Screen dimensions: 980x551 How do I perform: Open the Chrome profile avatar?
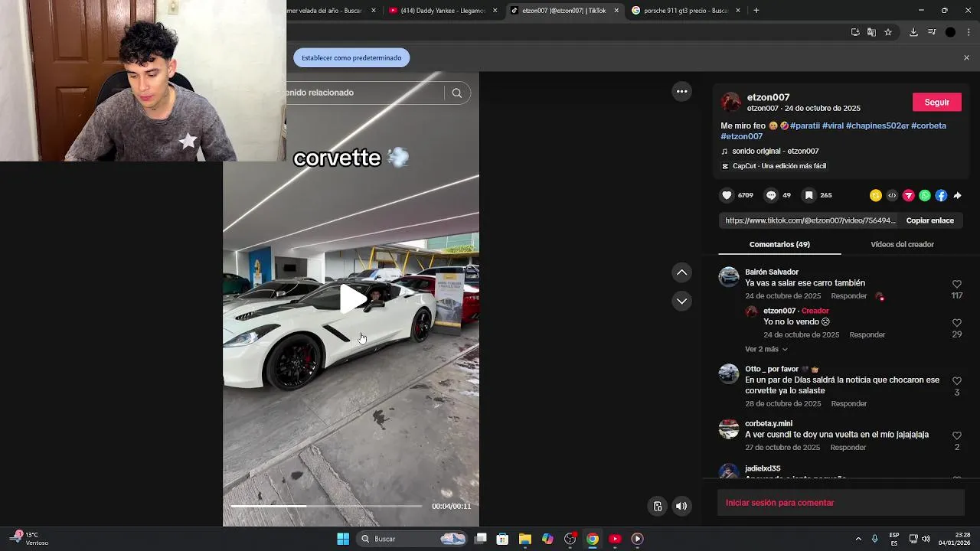click(x=950, y=32)
